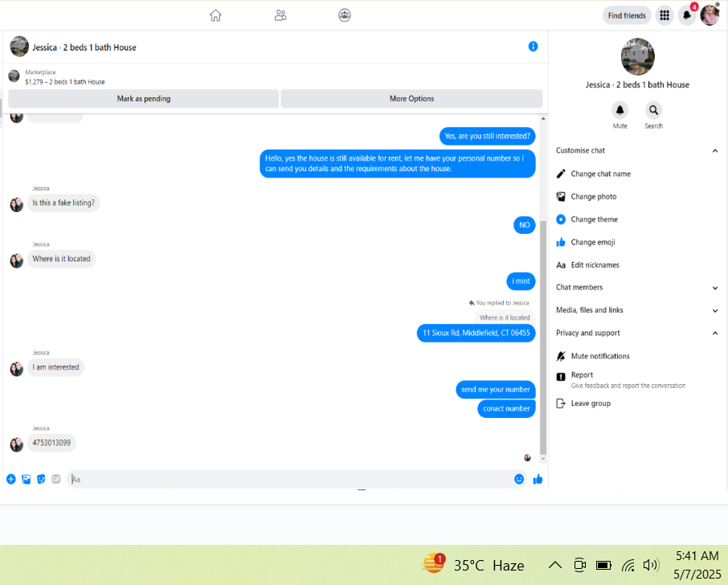Select the Change photo option
Image resolution: width=728 pixels, height=585 pixels.
click(594, 196)
